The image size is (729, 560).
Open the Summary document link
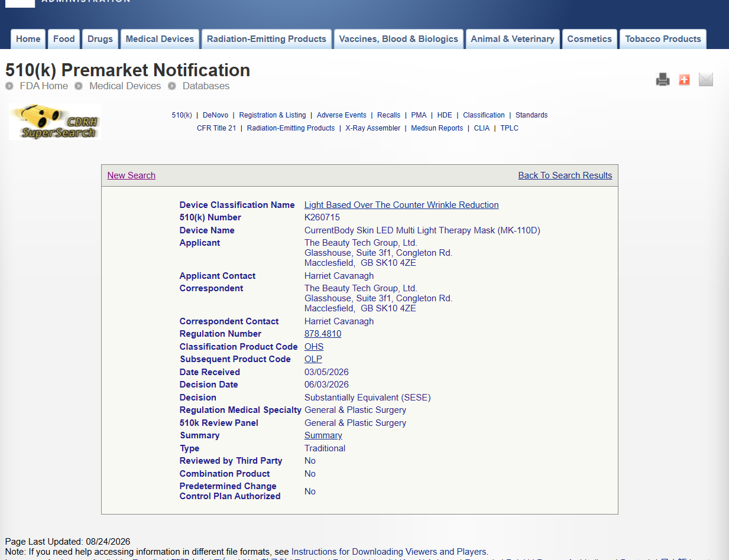pyautogui.click(x=323, y=435)
